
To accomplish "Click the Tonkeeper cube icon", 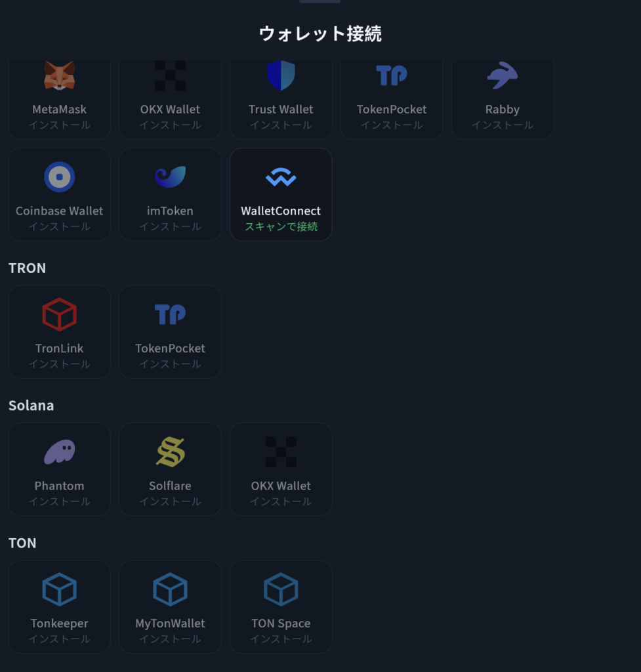I will 60,589.
